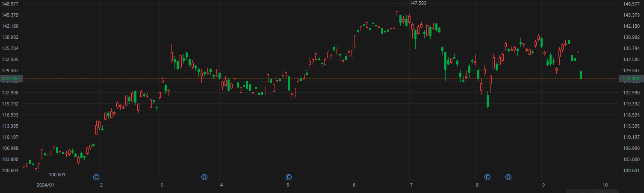Click the lowest candlestick above 100.601 label
The width and height of the screenshot is (644, 193).
(x=36, y=169)
